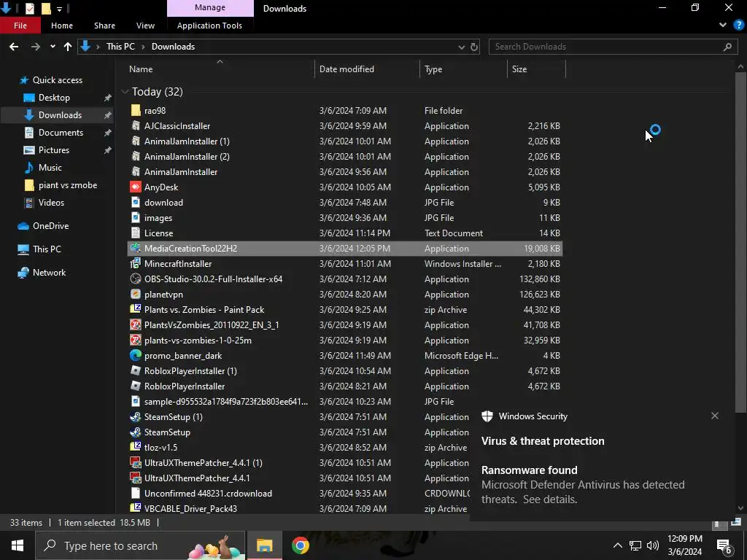
Task: Open the taskbar volume control
Action: (x=653, y=545)
